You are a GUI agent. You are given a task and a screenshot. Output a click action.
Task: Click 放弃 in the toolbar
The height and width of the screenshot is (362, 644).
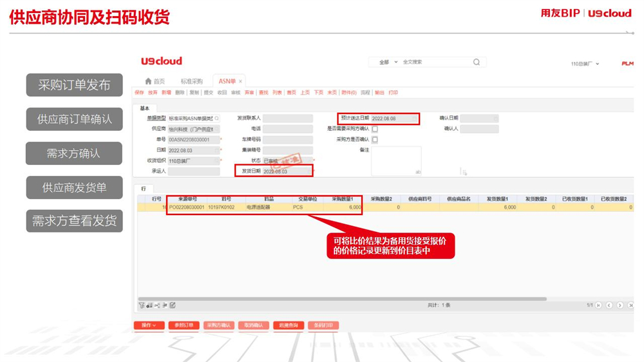[x=153, y=93]
